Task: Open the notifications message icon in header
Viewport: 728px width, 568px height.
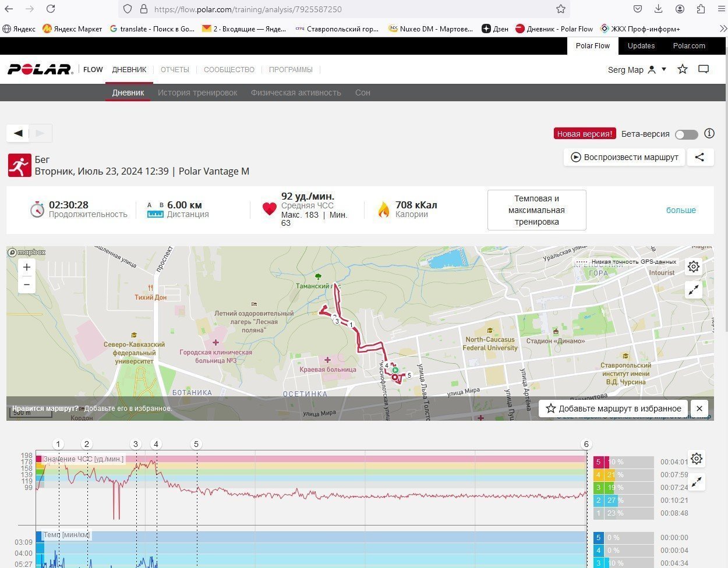Action: [704, 69]
